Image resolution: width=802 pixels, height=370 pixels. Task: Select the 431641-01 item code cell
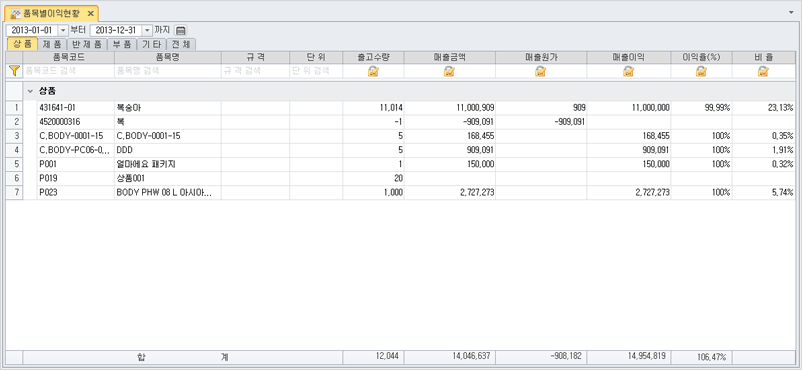point(75,107)
